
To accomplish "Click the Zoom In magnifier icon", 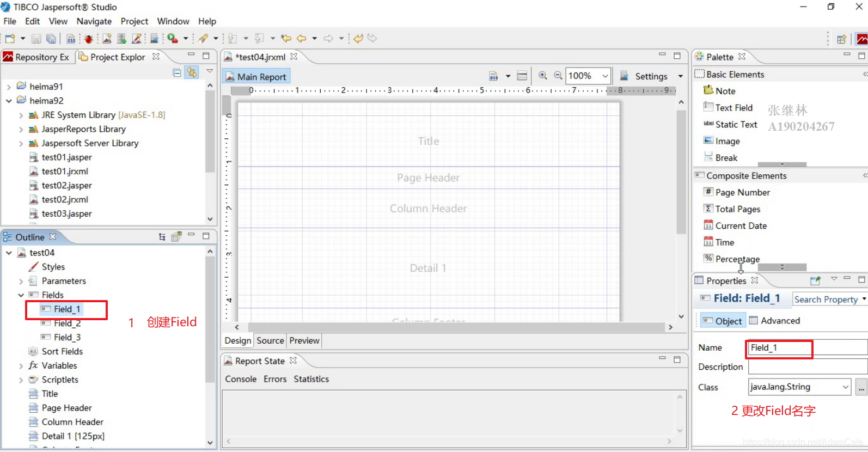I will [543, 76].
